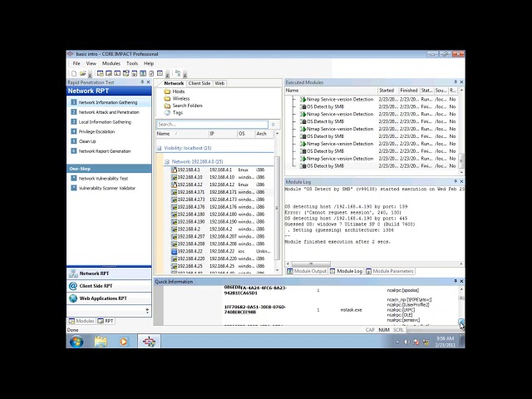This screenshot has height=399, width=532.
Task: Toggle auto-hide pin on Executed Modules panel
Action: click(456, 82)
